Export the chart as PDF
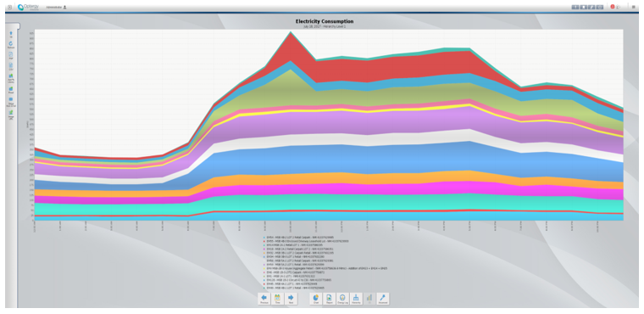The height and width of the screenshot is (314, 644). [11, 55]
